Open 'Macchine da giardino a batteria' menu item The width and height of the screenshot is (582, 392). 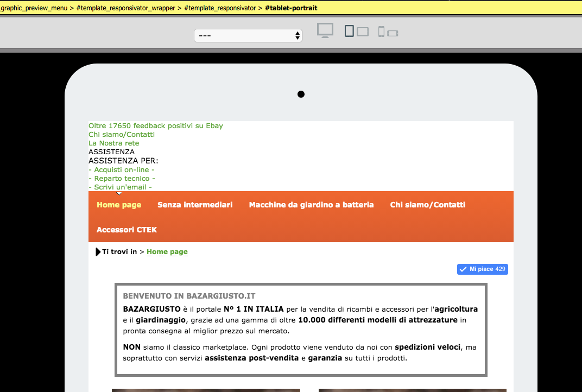click(311, 205)
